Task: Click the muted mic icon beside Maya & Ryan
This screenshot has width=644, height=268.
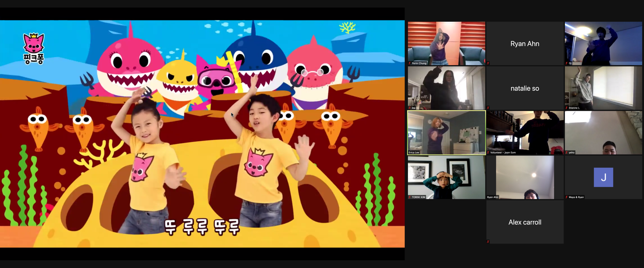Action: pos(566,197)
